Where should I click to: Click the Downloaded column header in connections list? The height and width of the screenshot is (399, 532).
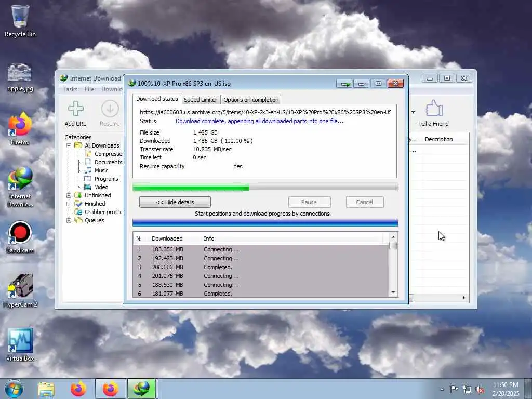167,238
